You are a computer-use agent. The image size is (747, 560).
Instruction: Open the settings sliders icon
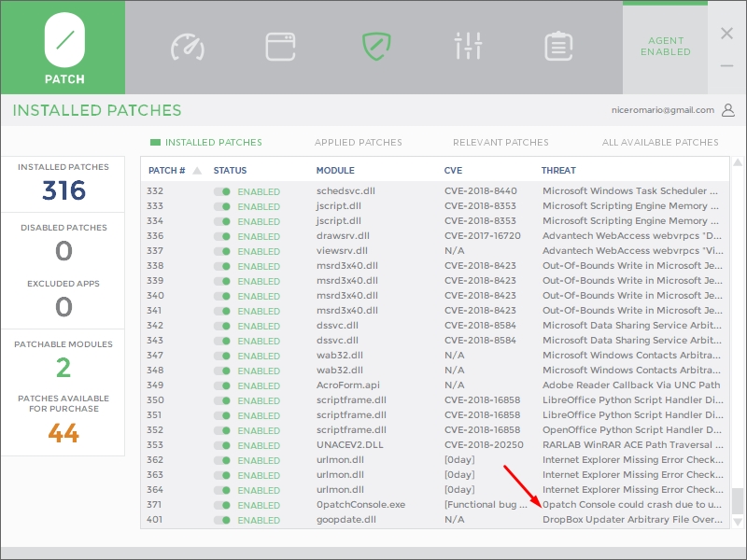click(467, 46)
